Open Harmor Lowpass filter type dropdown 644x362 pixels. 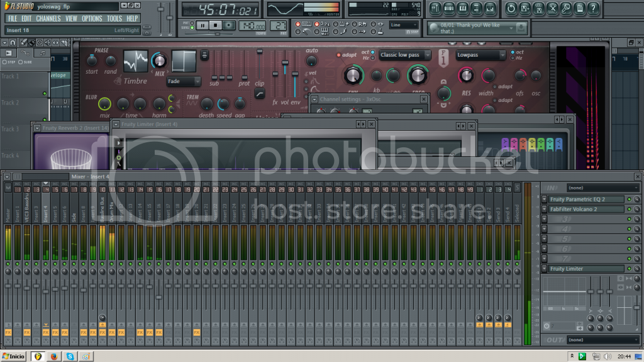click(x=480, y=55)
